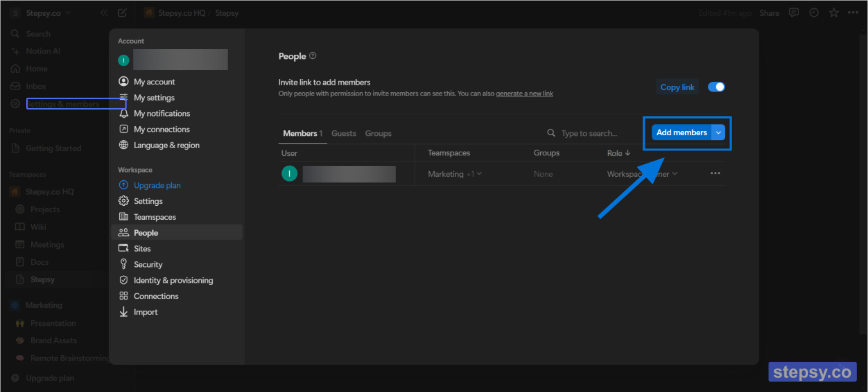Click the search magnifier icon in left sidebar
Viewport: 868px width, 392px height.
pos(15,33)
